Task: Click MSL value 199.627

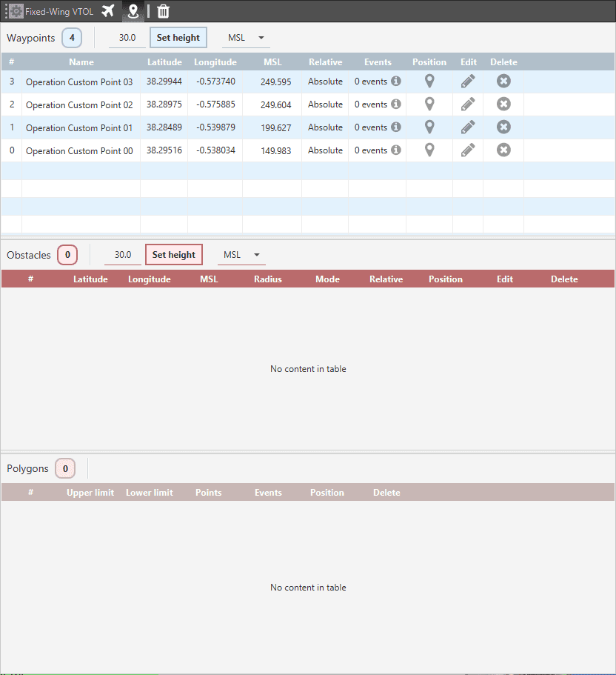Action: coord(275,128)
